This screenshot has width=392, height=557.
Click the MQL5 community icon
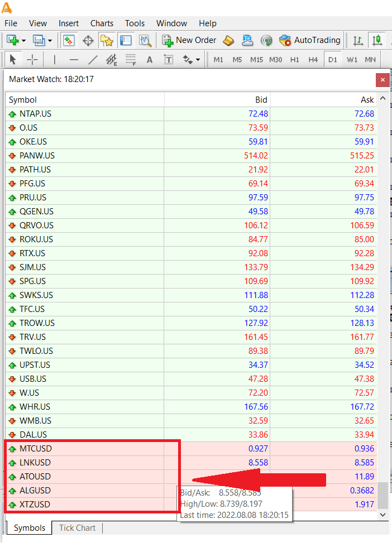coord(247,41)
